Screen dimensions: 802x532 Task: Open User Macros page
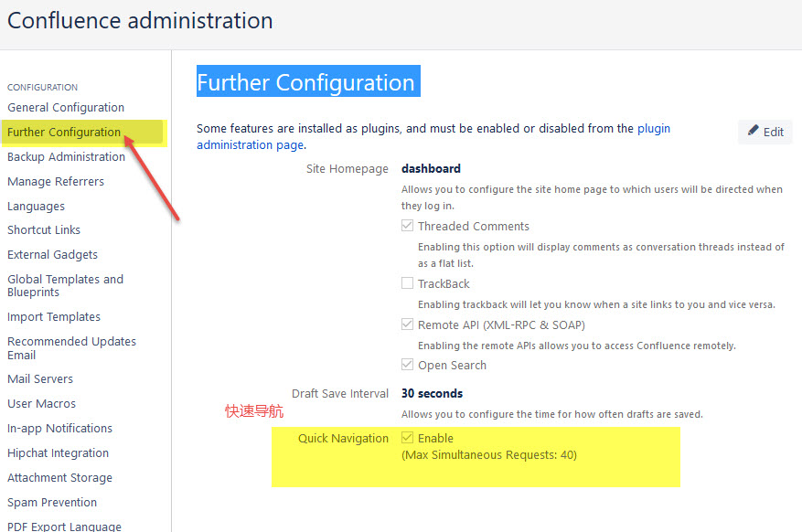coord(41,404)
